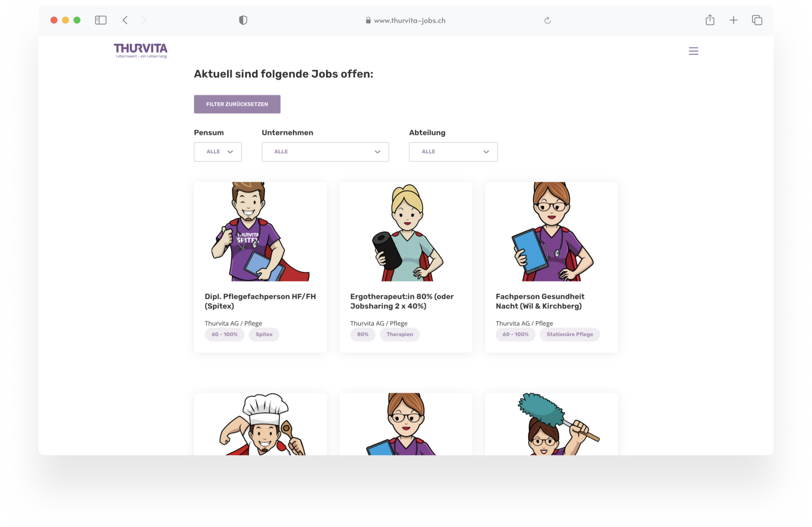The height and width of the screenshot is (527, 812).
Task: Click 'Thurvita AG / Pflege' under Ergotherapeut:in
Action: [x=379, y=323]
